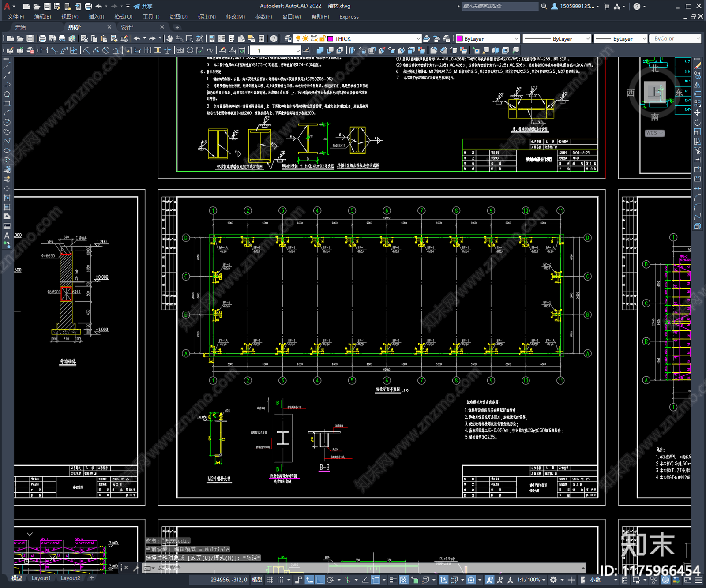Select the Move tool in right toolbar
Image resolution: width=706 pixels, height=588 pixels.
[697, 113]
